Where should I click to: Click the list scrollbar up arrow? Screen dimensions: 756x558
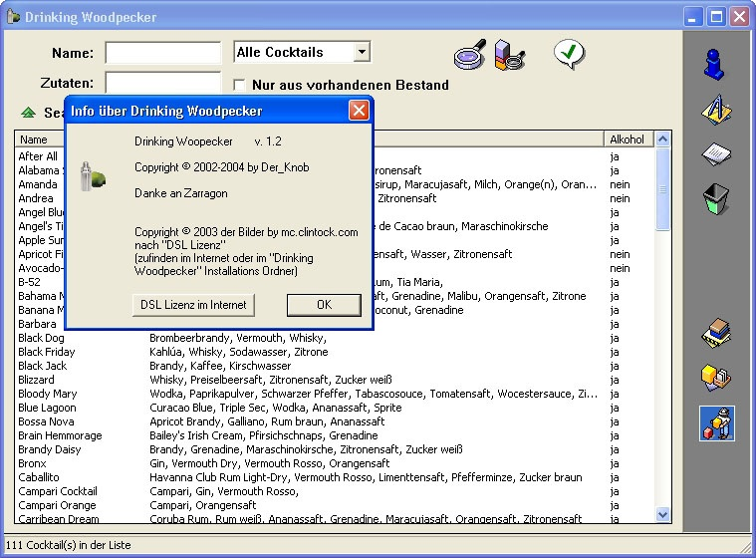click(x=663, y=139)
